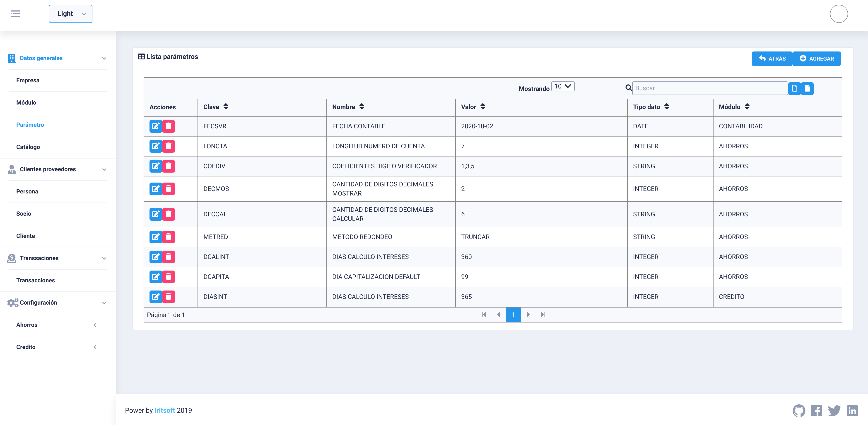Go to Socio in sidebar
Image resolution: width=868 pixels, height=425 pixels.
[x=24, y=213]
